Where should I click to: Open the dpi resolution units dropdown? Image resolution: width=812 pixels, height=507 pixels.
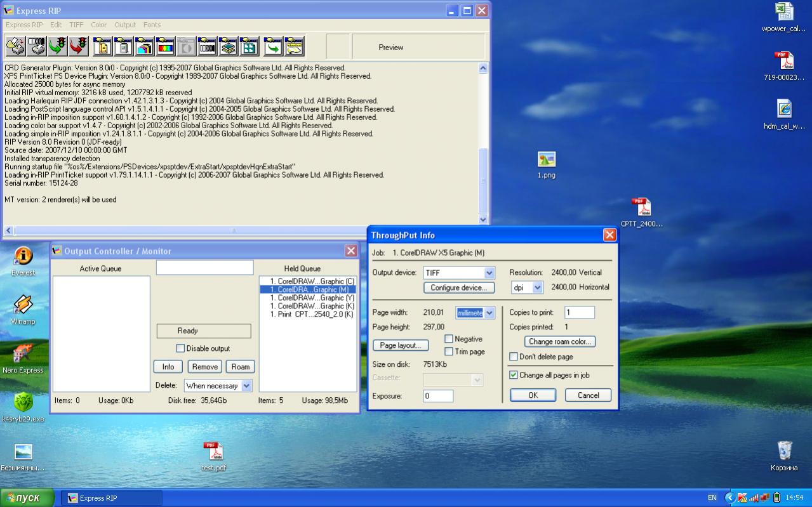538,287
